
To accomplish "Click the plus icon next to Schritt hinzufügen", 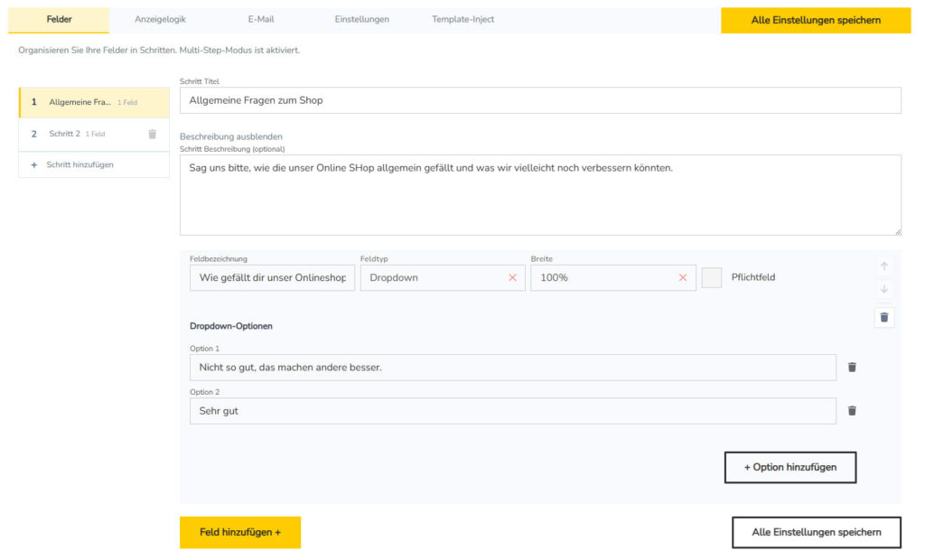I will coord(33,164).
